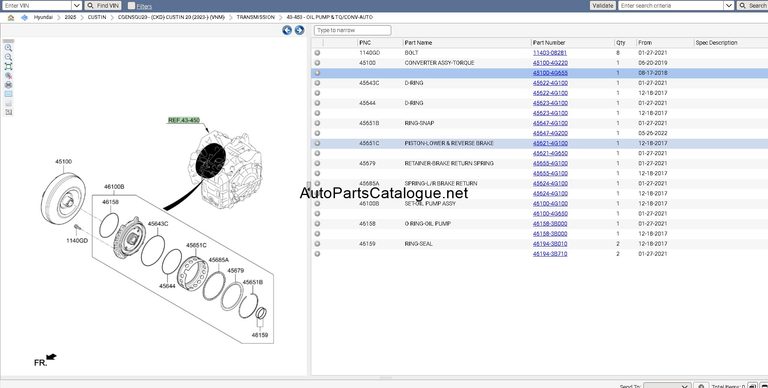Click the blue image view icon in diagram toolbar
Image resolution: width=768 pixels, height=388 pixels.
pos(8,94)
